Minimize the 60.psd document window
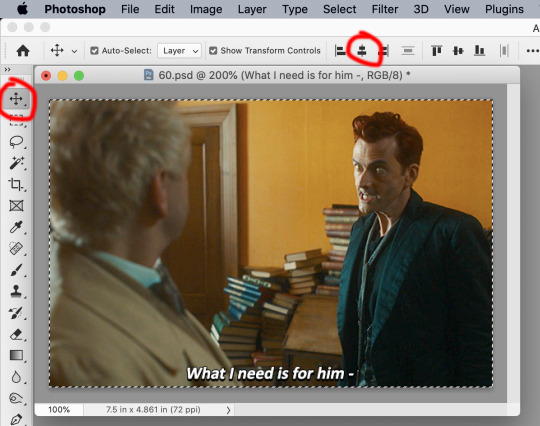 [62, 75]
